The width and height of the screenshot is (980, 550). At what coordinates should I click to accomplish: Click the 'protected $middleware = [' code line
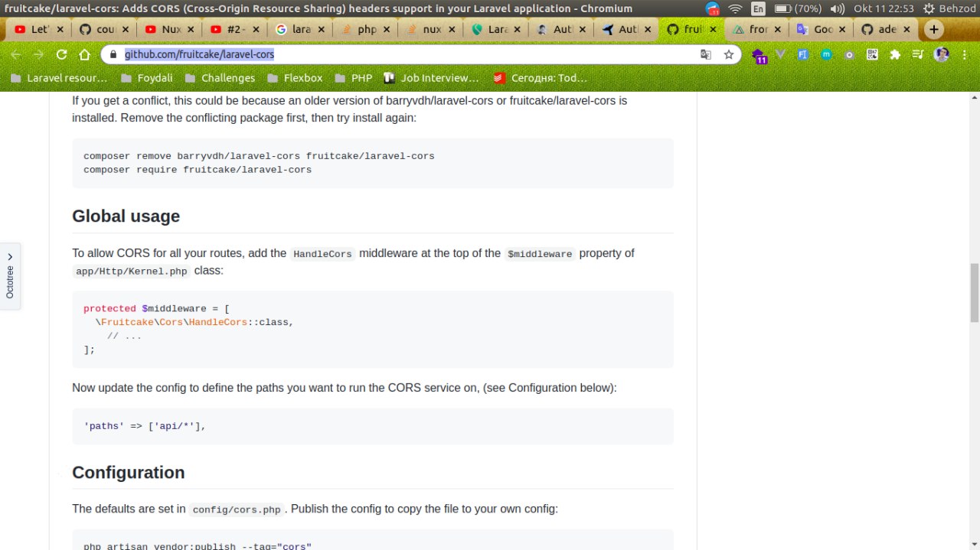(x=157, y=309)
